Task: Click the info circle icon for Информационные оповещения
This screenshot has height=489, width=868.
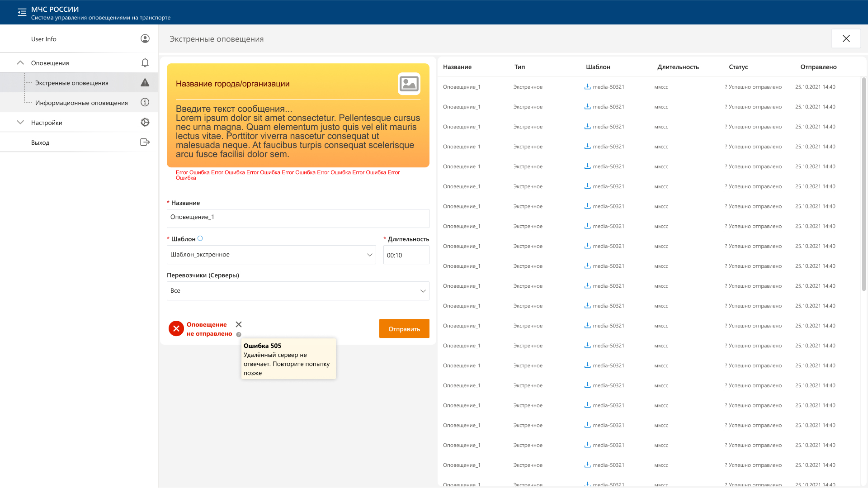Action: coord(145,103)
